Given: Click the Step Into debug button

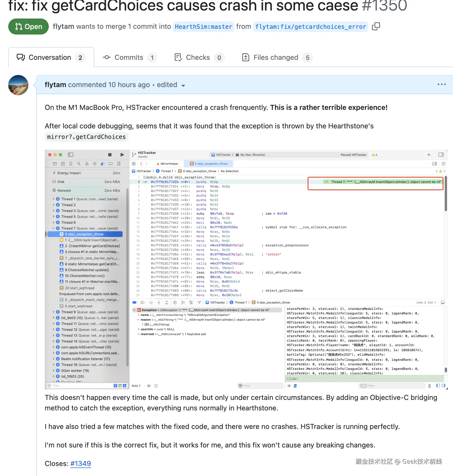Looking at the screenshot, I should point(159,302).
